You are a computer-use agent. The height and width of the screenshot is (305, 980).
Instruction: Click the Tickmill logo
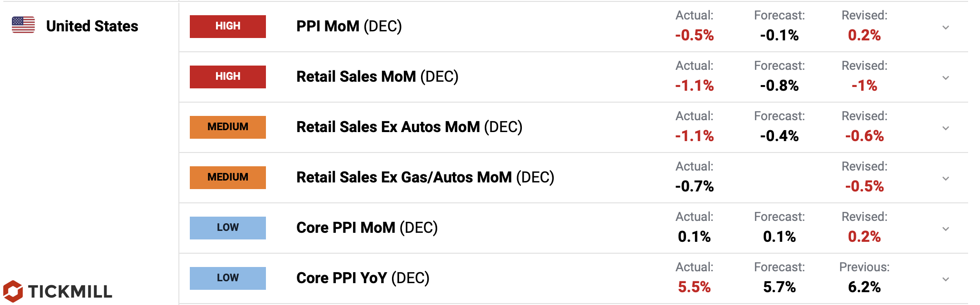click(58, 291)
